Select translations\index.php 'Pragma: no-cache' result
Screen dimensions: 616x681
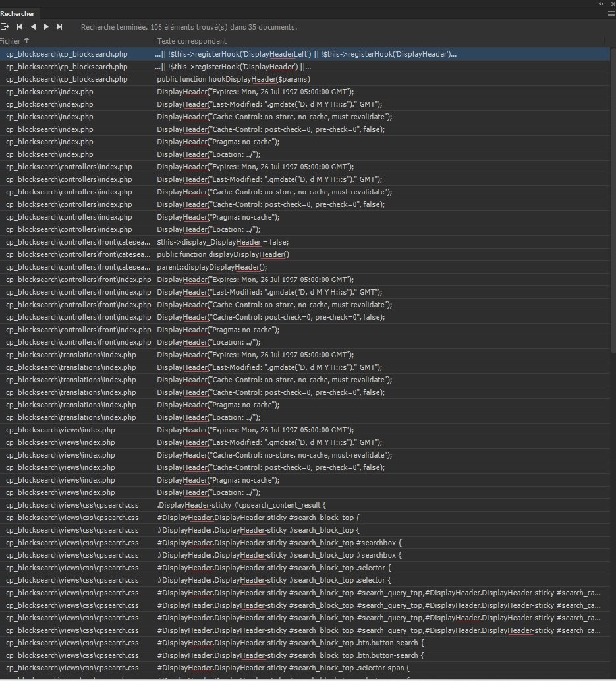point(305,405)
